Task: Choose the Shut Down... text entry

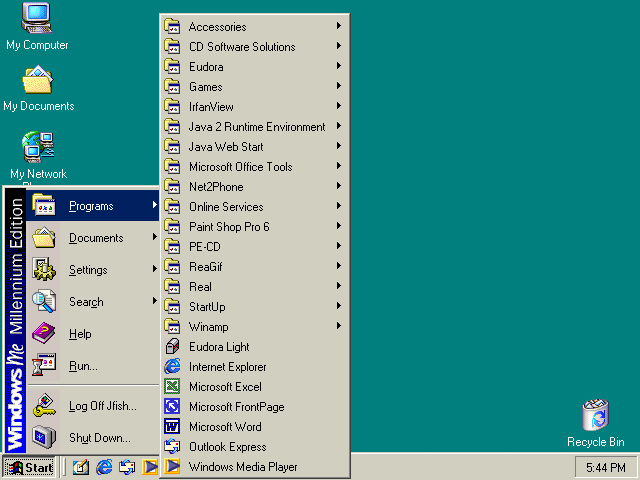Action: click(100, 438)
